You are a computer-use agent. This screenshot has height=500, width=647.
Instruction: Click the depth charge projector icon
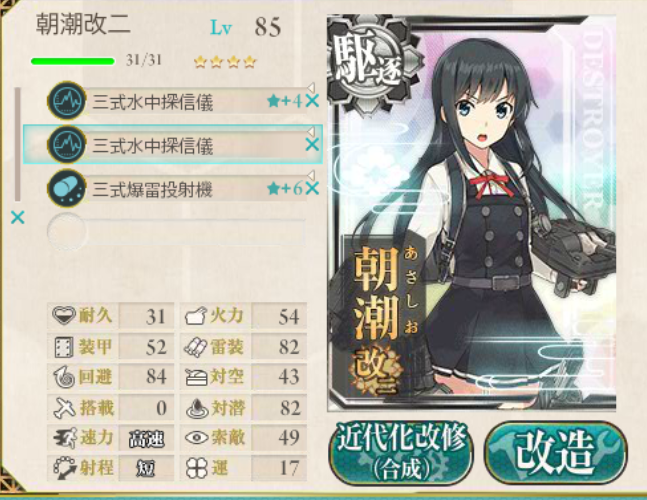(66, 189)
